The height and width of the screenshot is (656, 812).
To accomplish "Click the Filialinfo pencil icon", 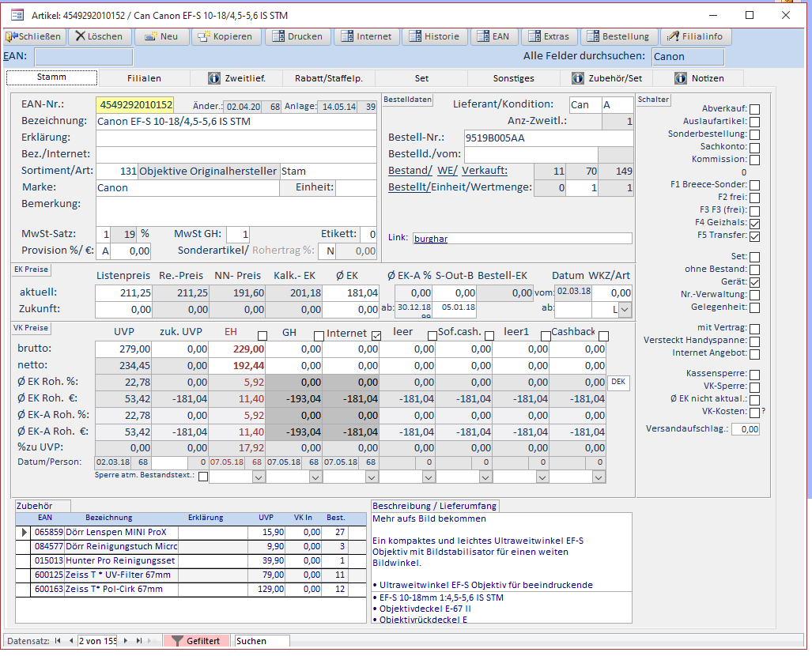I will (673, 36).
